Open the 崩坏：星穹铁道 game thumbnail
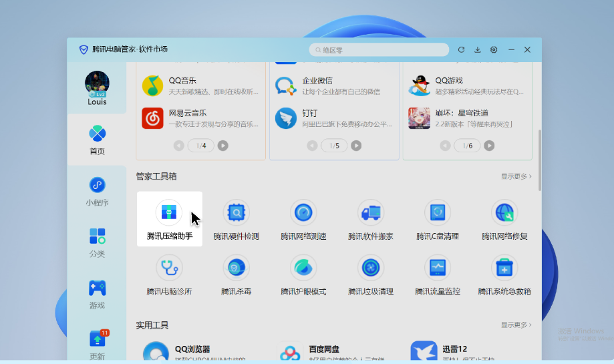The width and height of the screenshot is (614, 364). coord(419,118)
